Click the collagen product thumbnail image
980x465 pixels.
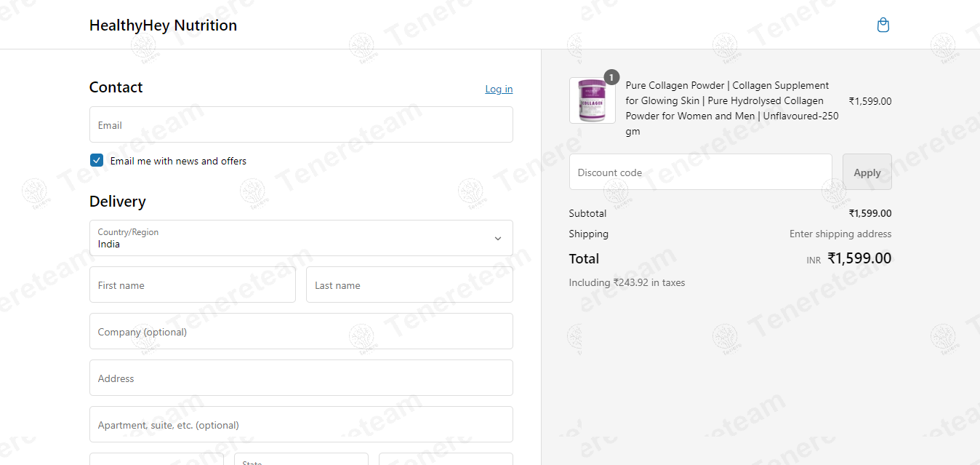tap(592, 101)
